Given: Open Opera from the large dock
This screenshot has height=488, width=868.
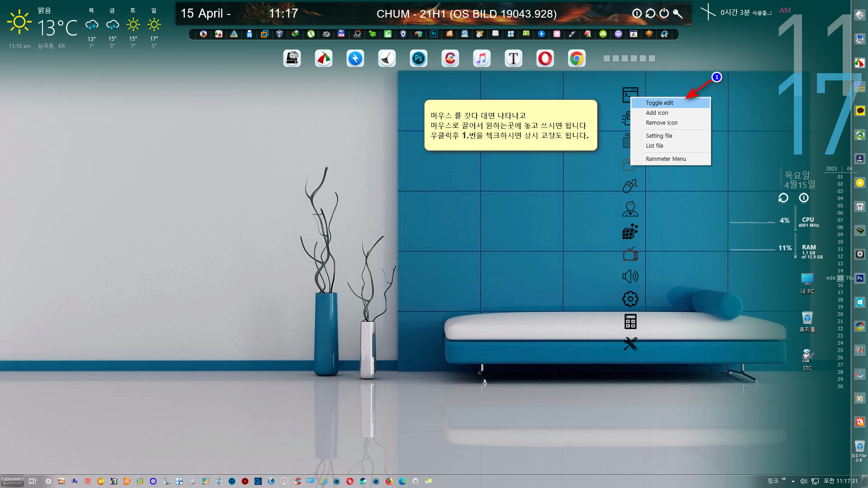Looking at the screenshot, I should pyautogui.click(x=545, y=58).
